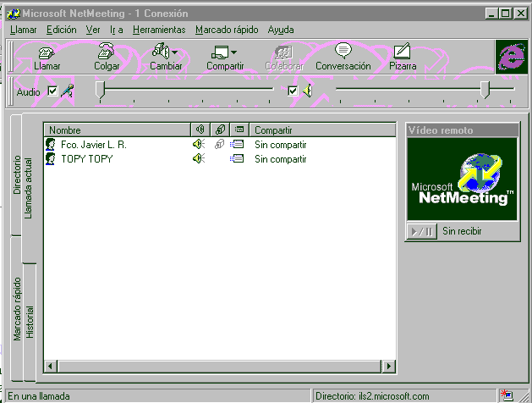This screenshot has height=403, width=532.
Task: Click the list's left scroll arrow
Action: pyautogui.click(x=51, y=366)
